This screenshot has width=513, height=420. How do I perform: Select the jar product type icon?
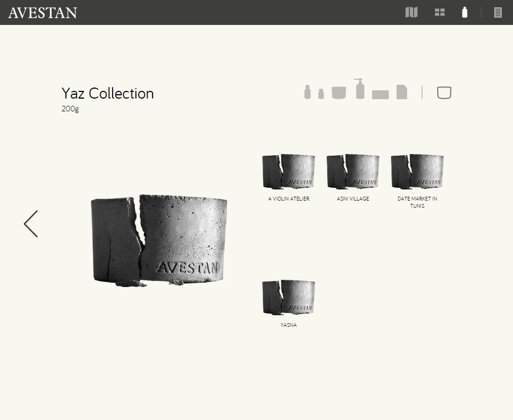point(339,93)
